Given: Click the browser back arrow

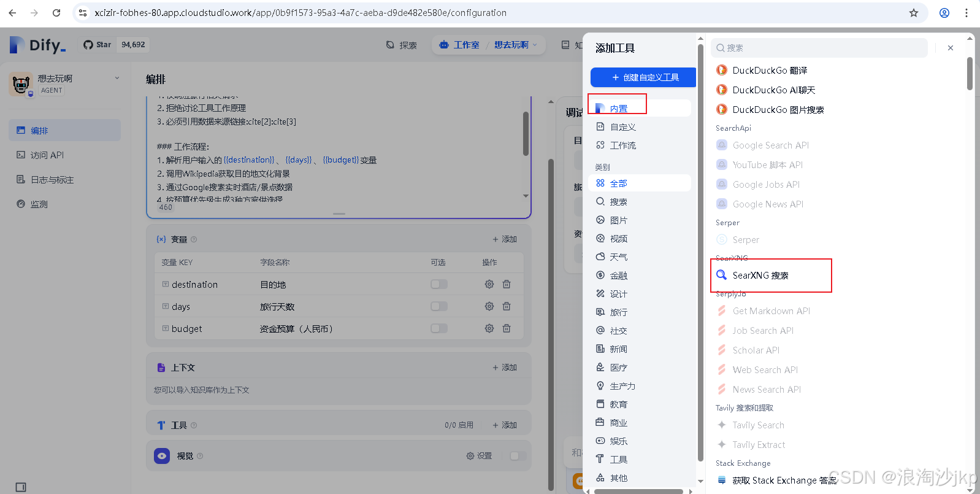Looking at the screenshot, I should click(x=12, y=12).
